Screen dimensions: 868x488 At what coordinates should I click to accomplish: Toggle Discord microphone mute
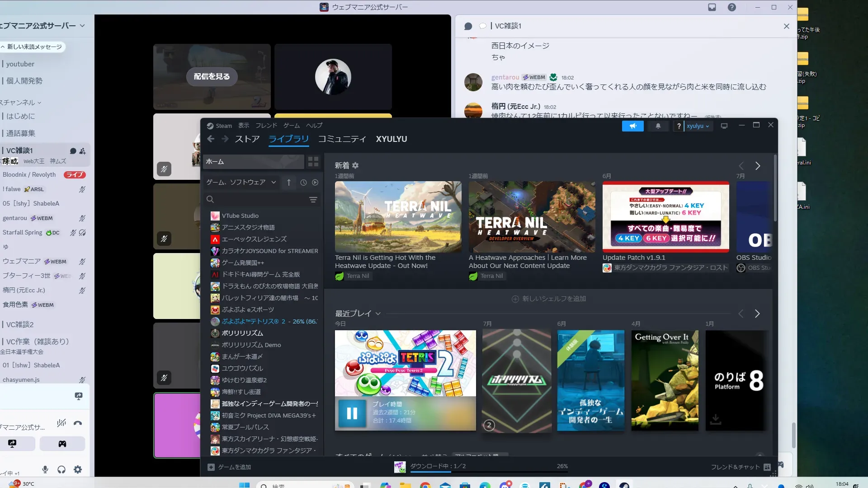[45, 469]
